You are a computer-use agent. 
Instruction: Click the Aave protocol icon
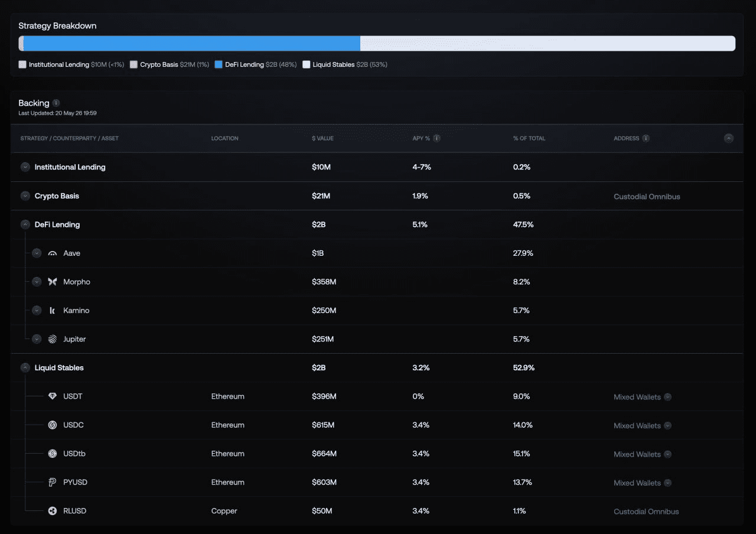coord(53,253)
